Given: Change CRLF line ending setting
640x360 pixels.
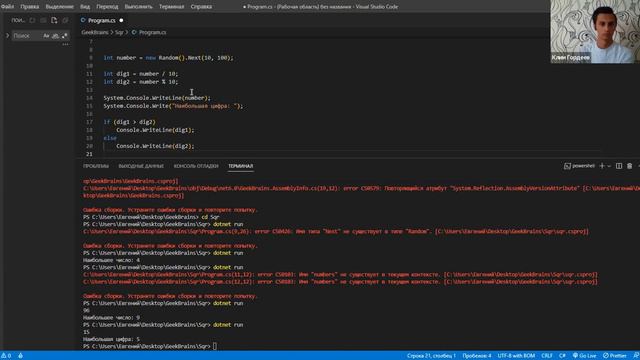Looking at the screenshot, I should click(547, 356).
